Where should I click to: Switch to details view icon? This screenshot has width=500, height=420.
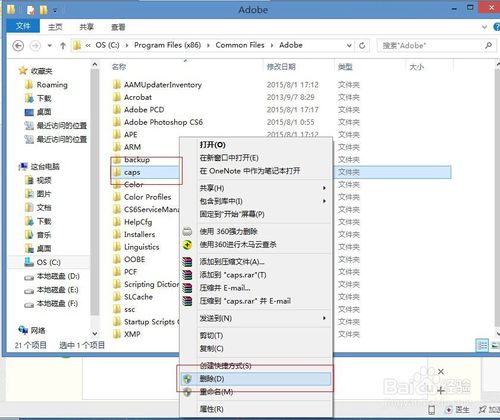[482, 345]
